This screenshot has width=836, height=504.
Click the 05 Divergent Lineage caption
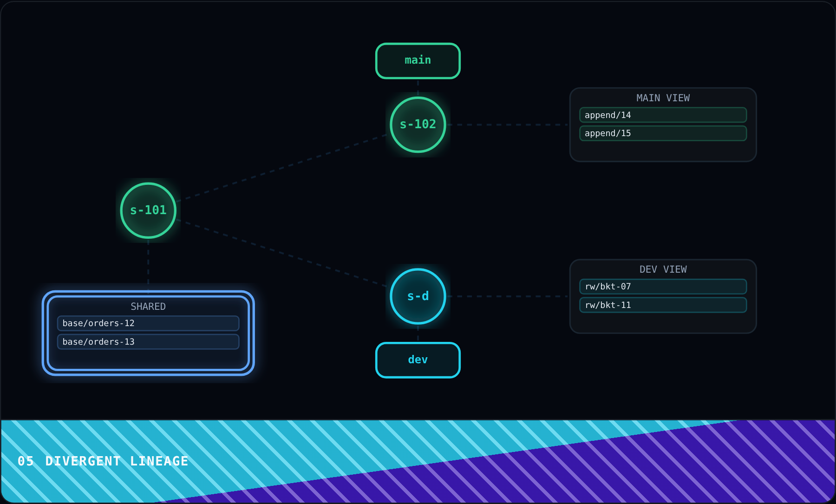tap(103, 461)
